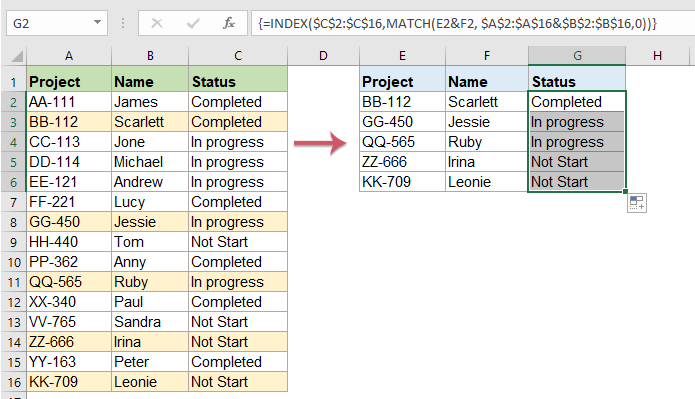Select column G header
The image size is (695, 399).
577,56
